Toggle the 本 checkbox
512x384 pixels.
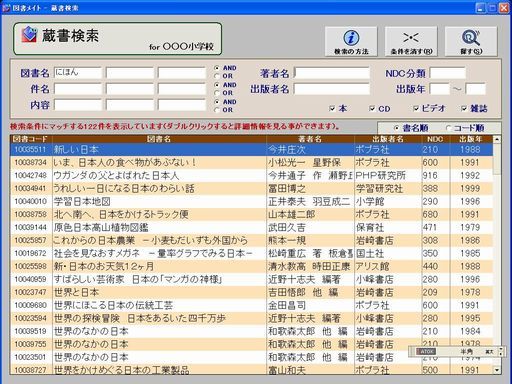click(332, 108)
